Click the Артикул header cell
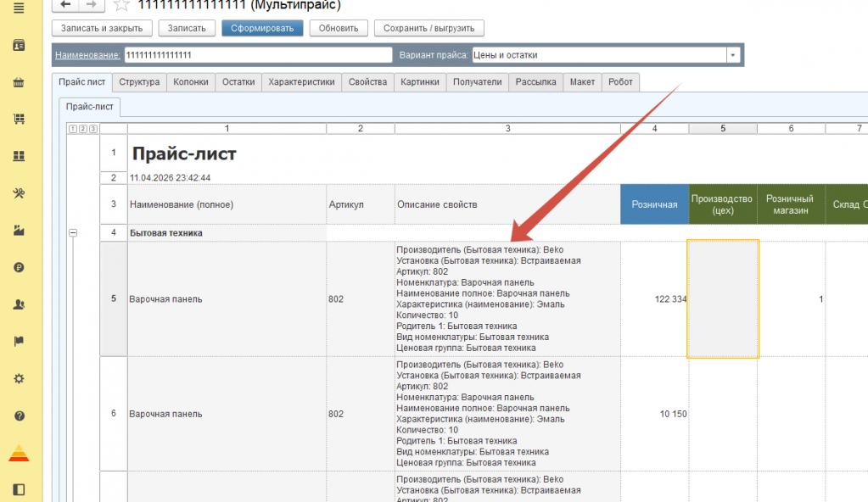 click(361, 204)
